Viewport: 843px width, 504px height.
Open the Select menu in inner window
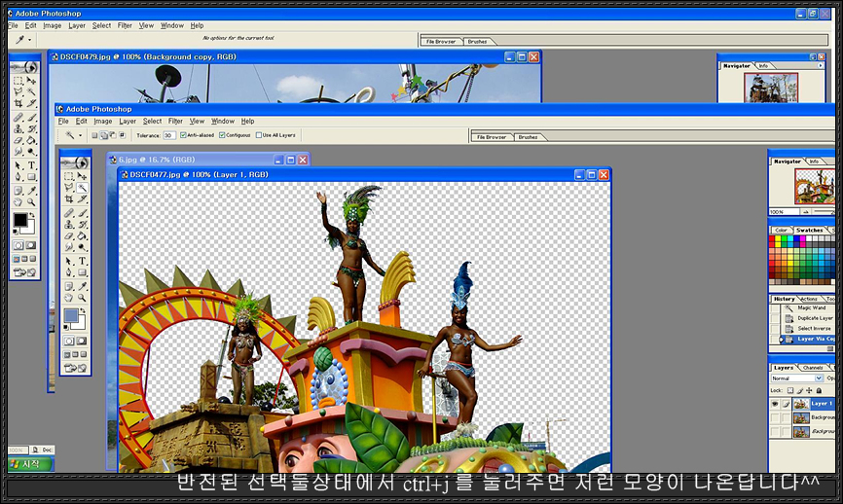tap(152, 122)
